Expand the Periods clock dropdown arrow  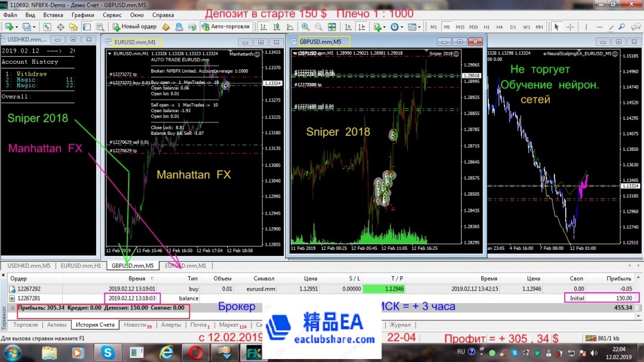tap(401, 27)
